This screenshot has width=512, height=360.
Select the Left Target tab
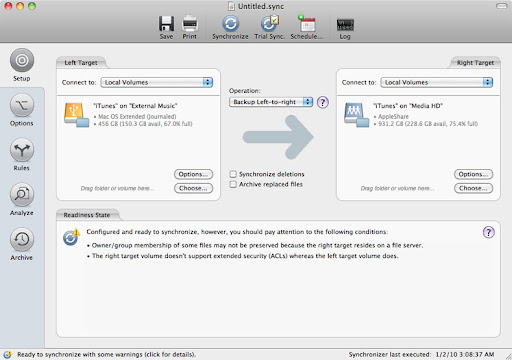point(81,63)
